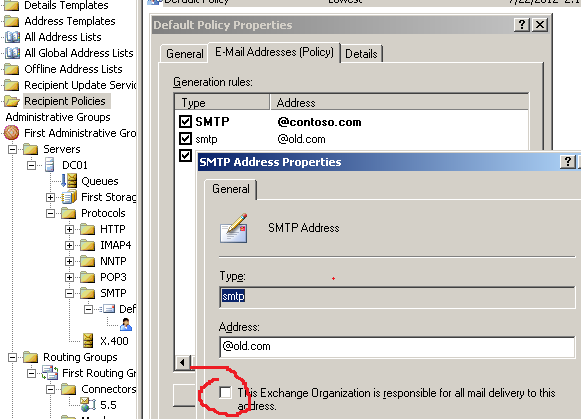Click the First Administrative Group icon
Image resolution: width=581 pixels, height=419 pixels.
[11, 133]
